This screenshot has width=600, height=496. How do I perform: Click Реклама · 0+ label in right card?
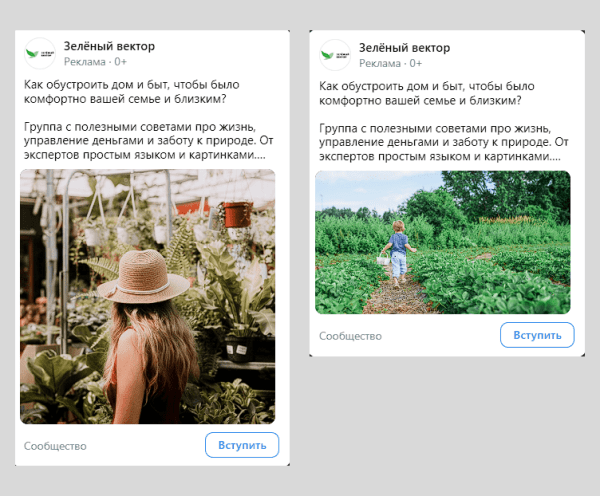(391, 63)
